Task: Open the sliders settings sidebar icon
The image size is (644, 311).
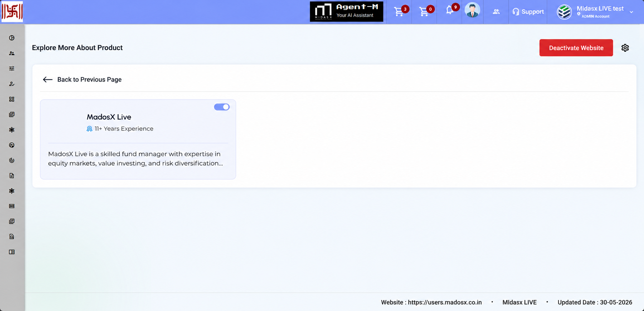Action: 12,68
